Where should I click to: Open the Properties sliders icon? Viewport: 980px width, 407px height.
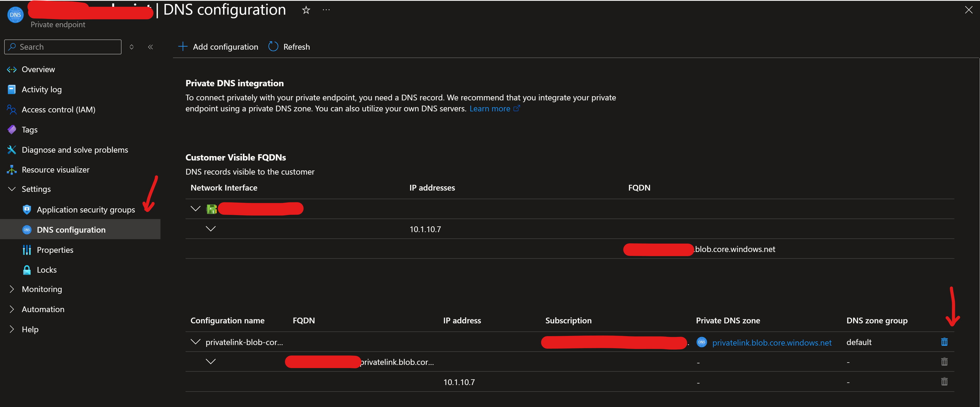click(26, 250)
